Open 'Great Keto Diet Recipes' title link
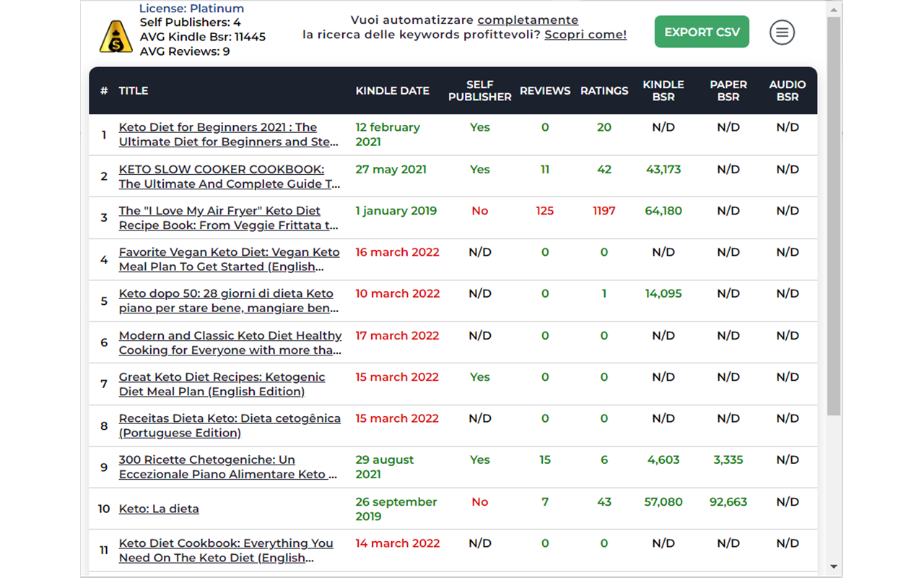 click(222, 384)
